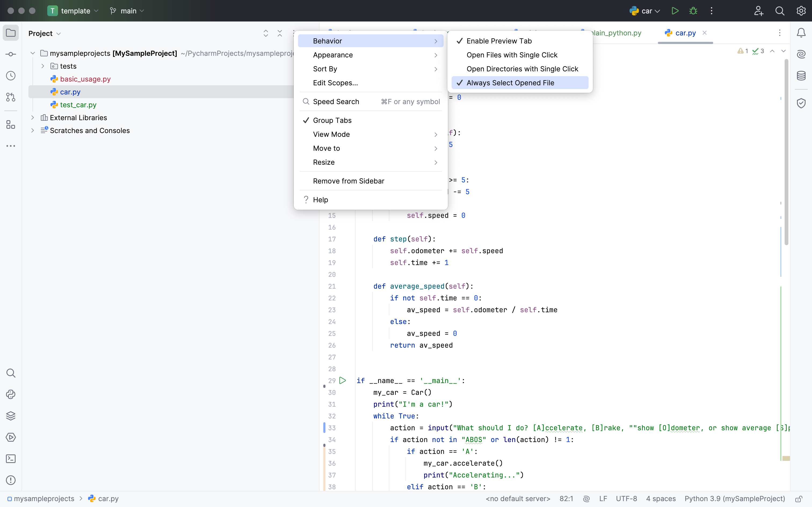Open the Appearance submenu
Image resolution: width=812 pixels, height=507 pixels.
click(x=333, y=55)
